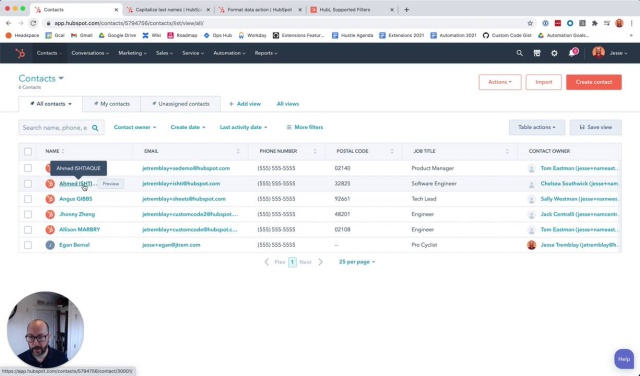Click the browser address bar URL
The height and width of the screenshot is (376, 640).
click(129, 23)
